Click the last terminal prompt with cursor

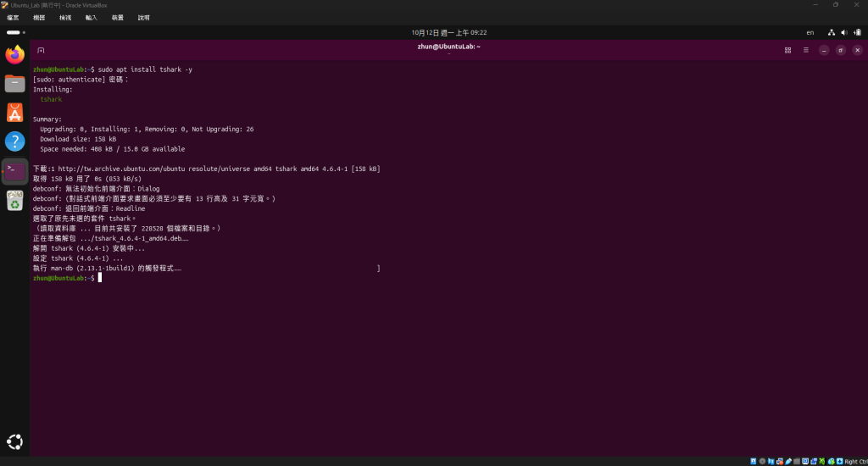point(67,279)
